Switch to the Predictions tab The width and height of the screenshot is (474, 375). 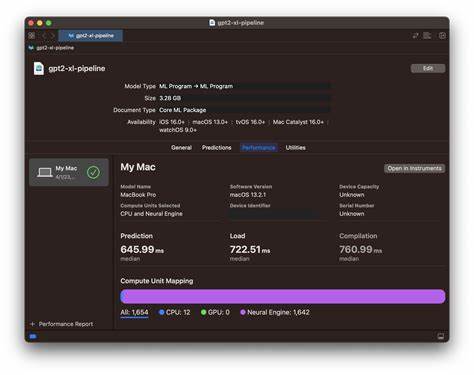click(x=216, y=148)
